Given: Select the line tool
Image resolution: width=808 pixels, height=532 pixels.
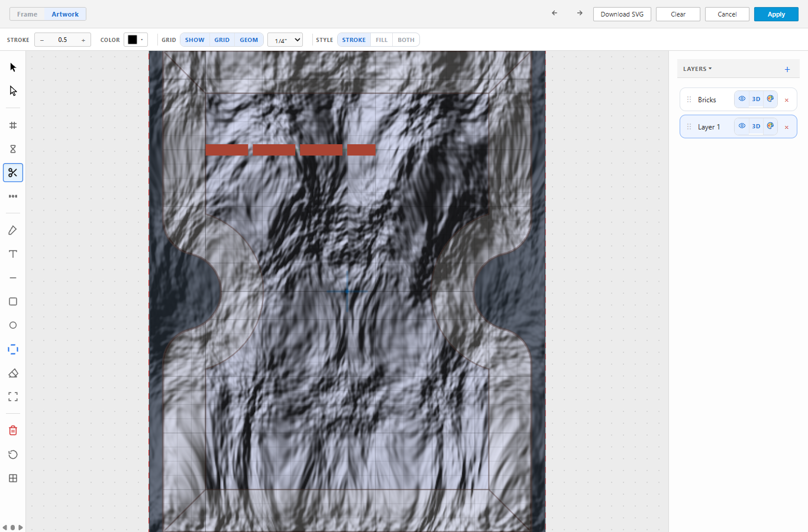Looking at the screenshot, I should [x=13, y=278].
